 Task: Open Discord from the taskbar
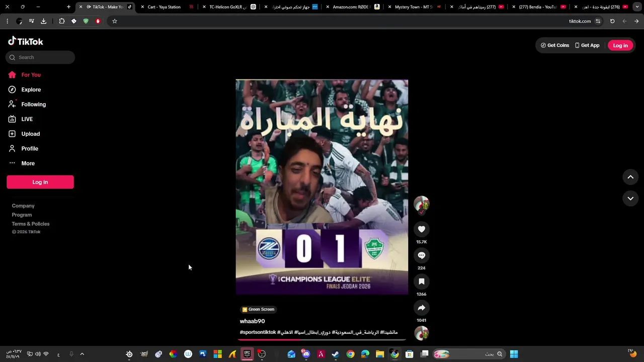pyautogui.click(x=306, y=354)
